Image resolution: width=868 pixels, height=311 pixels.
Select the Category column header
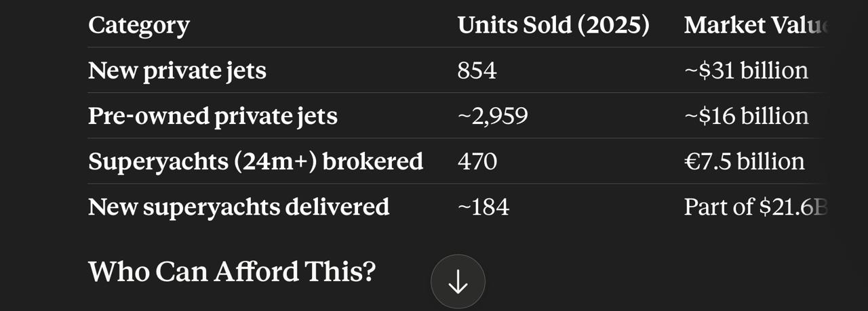coord(139,26)
